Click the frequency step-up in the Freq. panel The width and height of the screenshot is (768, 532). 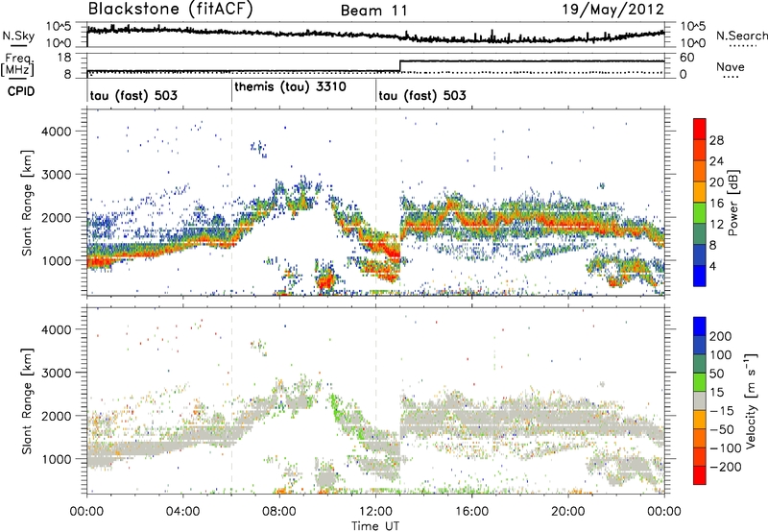pyautogui.click(x=400, y=65)
